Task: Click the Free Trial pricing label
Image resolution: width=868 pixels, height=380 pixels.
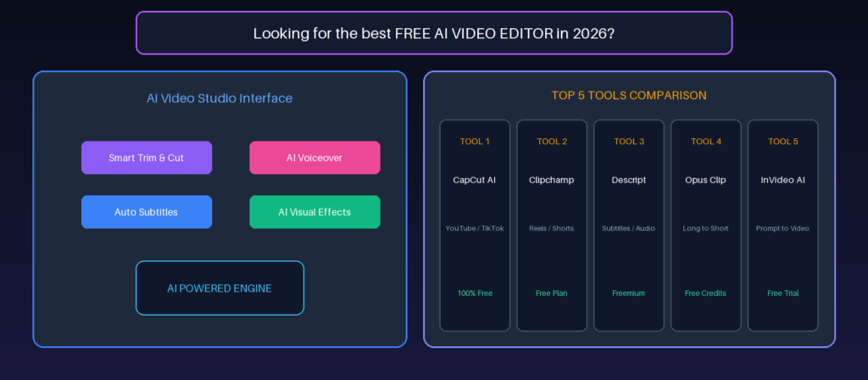Action: [782, 293]
